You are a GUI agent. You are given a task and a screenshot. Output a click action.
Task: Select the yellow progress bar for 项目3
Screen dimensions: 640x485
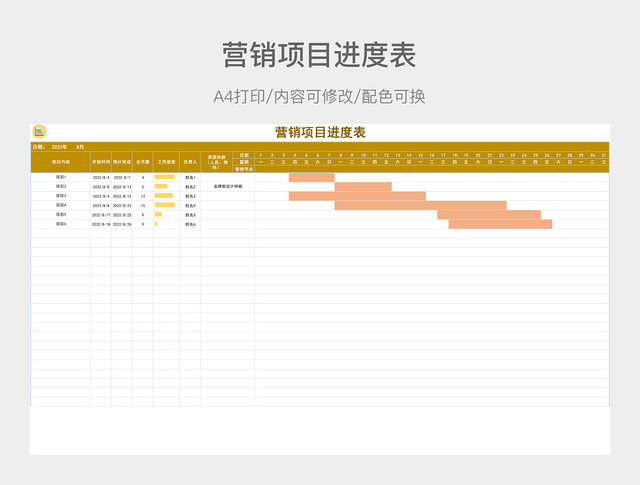coord(164,196)
